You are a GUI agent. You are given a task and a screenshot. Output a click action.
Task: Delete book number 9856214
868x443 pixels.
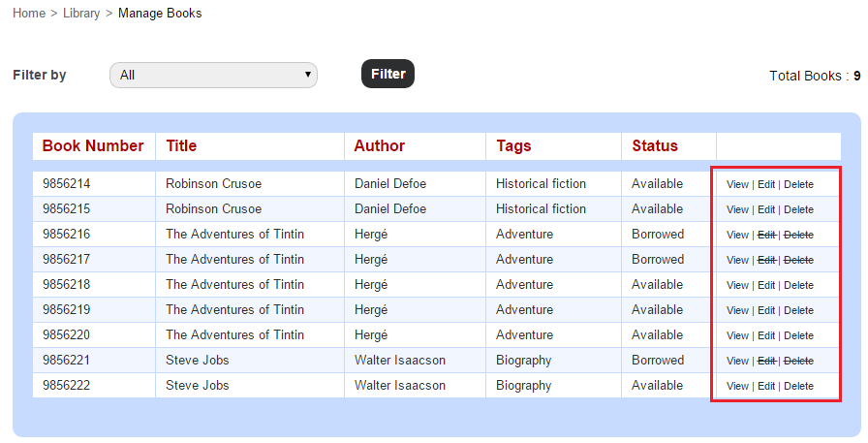tap(799, 184)
